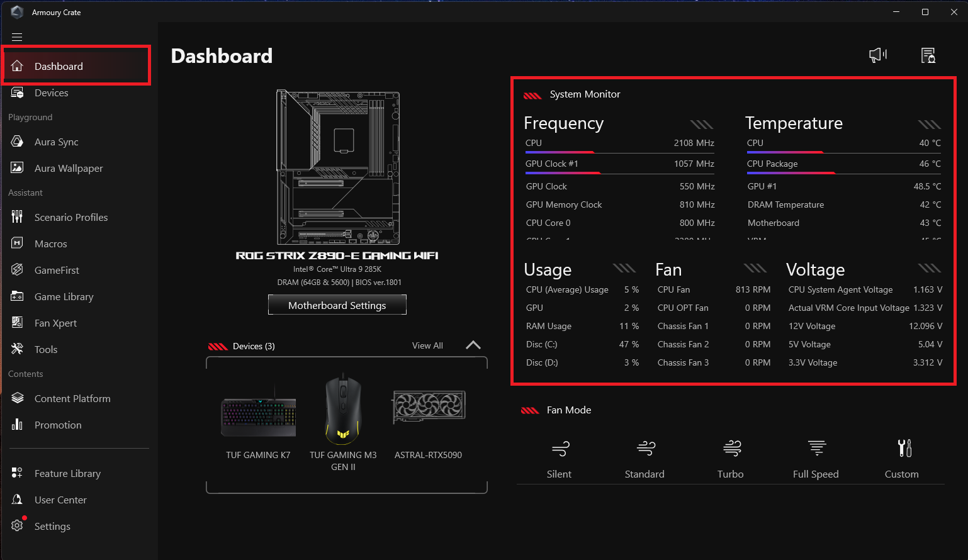968x560 pixels.
Task: Select the Full Speed fan mode icon
Action: [817, 449]
